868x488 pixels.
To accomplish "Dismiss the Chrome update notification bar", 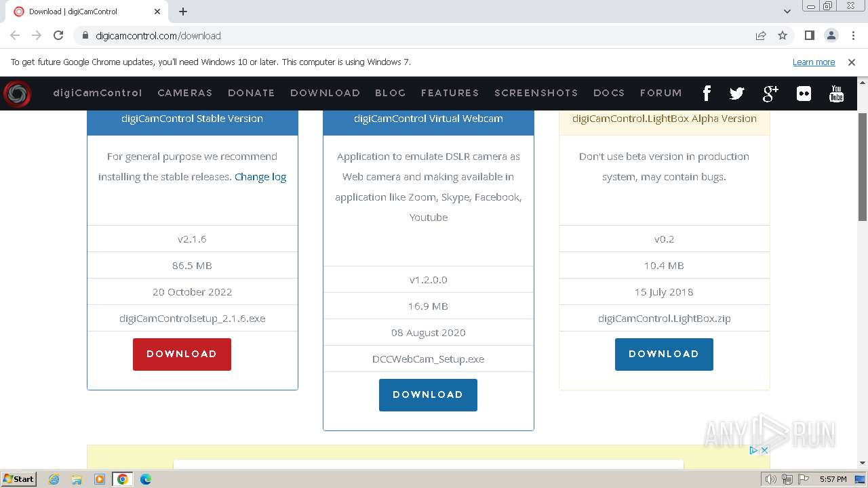I will [852, 62].
